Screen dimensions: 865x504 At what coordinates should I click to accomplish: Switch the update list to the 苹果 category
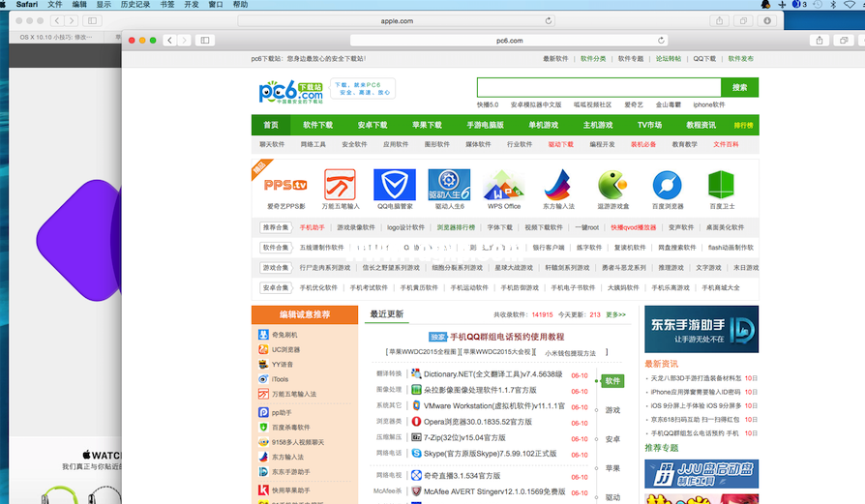click(x=612, y=468)
